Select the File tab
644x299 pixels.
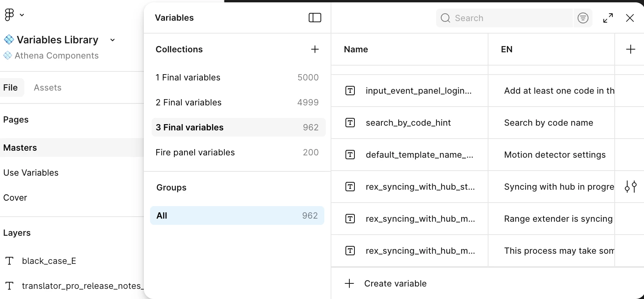point(11,87)
